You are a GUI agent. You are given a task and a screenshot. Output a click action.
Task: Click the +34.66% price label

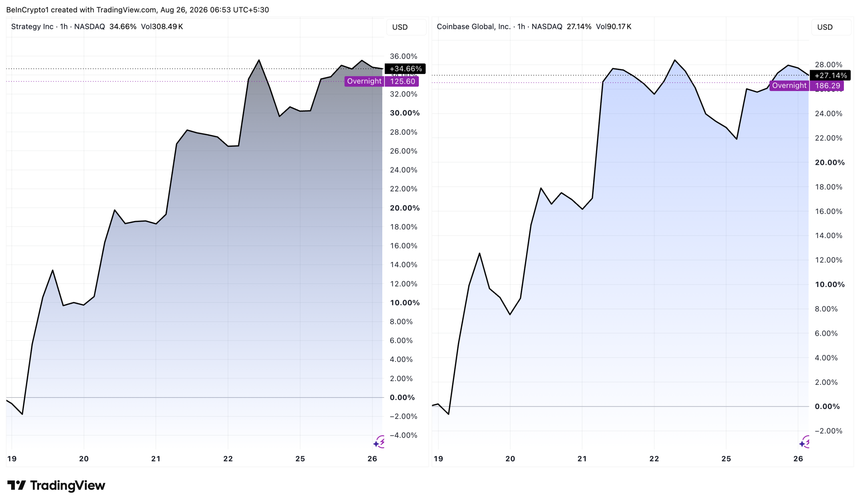point(405,69)
